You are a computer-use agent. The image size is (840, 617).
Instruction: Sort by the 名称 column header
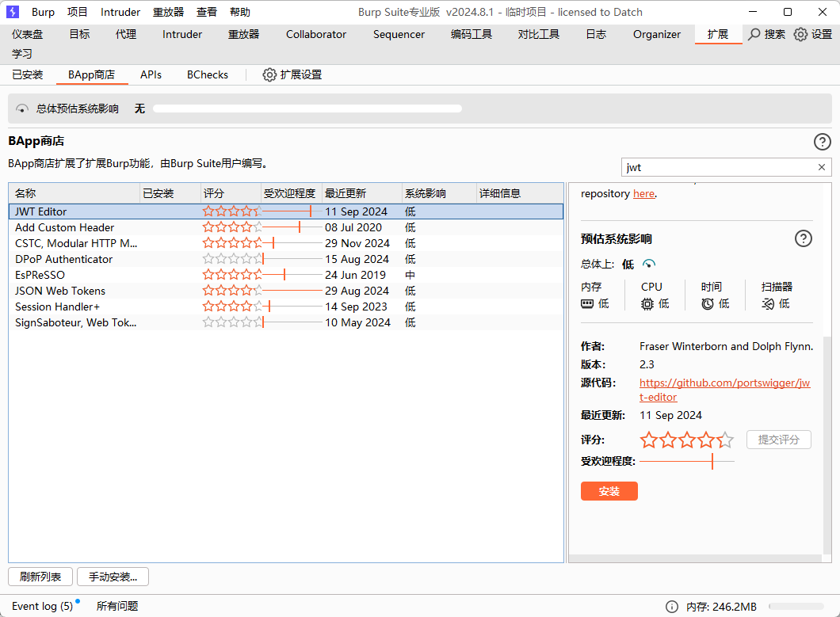pos(74,193)
